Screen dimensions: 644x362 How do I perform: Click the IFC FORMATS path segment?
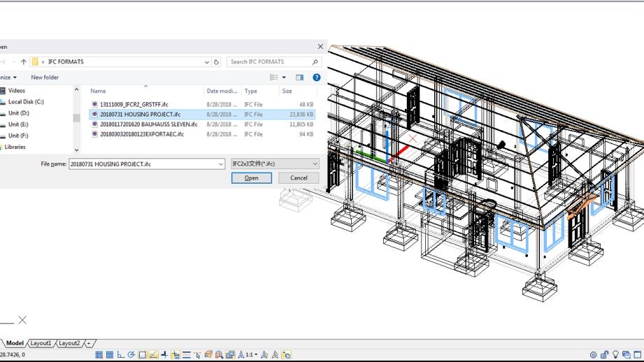(66, 61)
